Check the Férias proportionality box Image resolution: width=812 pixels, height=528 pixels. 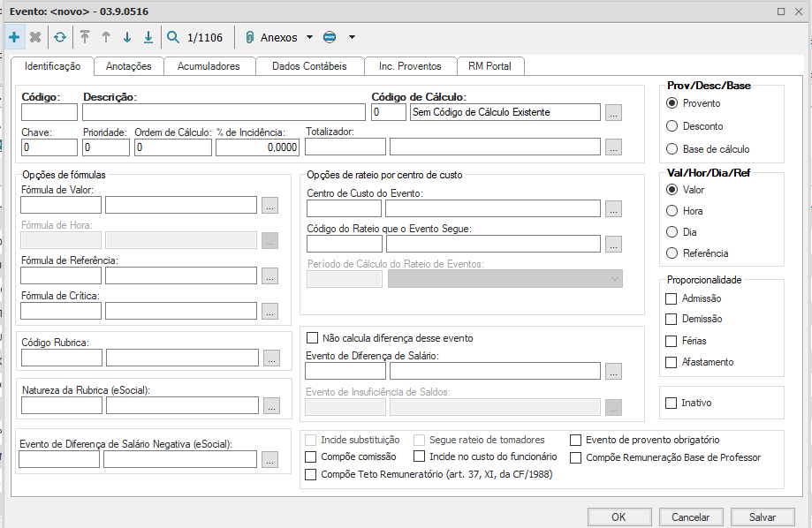(672, 341)
